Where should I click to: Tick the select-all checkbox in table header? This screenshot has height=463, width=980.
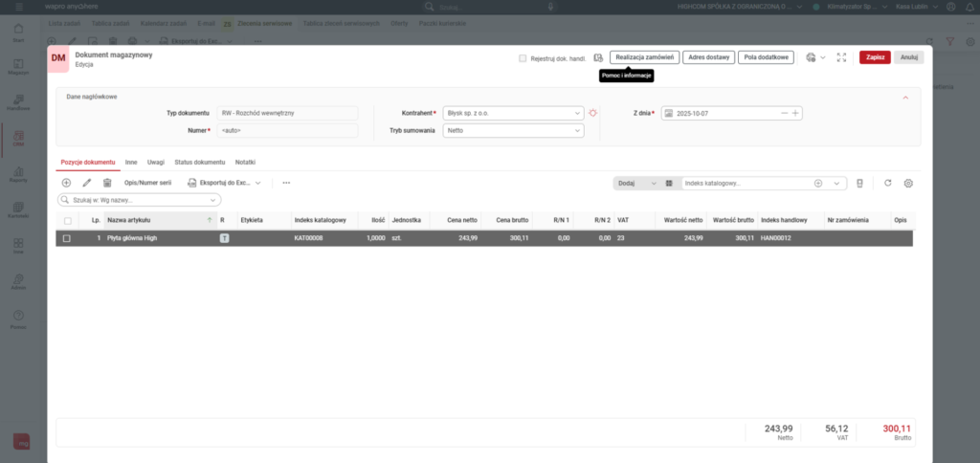click(x=68, y=221)
